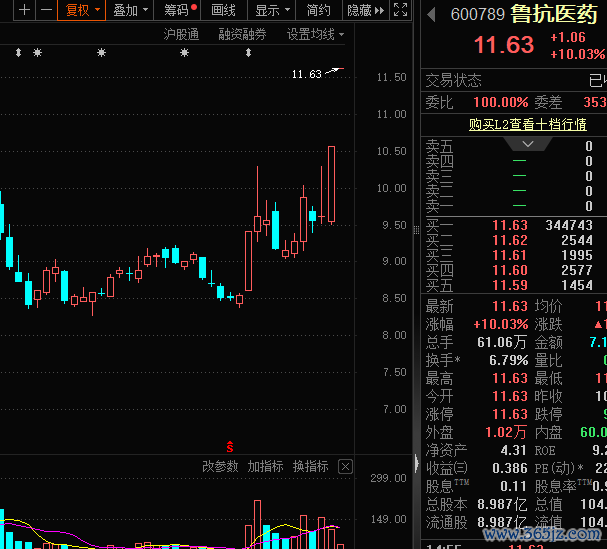Screen dimensions: 607x549
Task: Click 换手 value 6.79%
Action: [509, 360]
